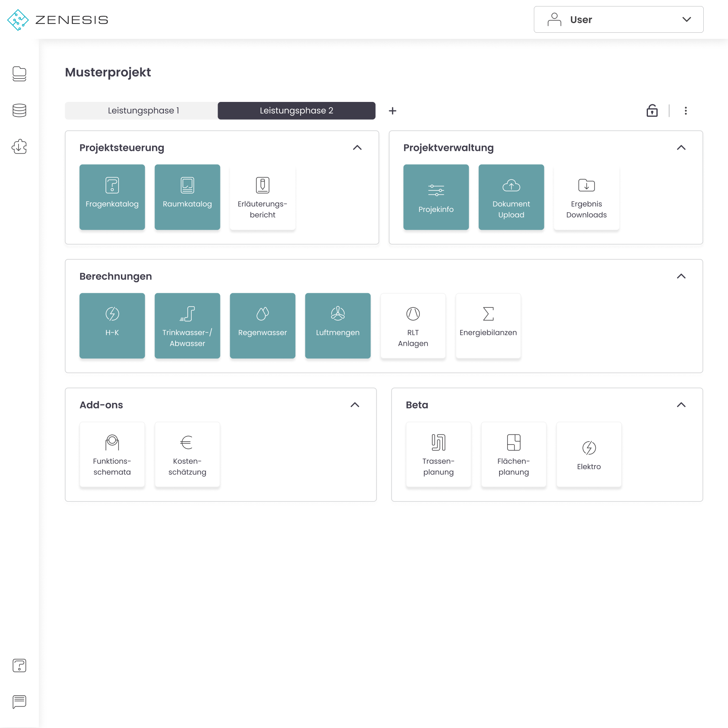Open the Funktionsschemata add-on

(112, 454)
